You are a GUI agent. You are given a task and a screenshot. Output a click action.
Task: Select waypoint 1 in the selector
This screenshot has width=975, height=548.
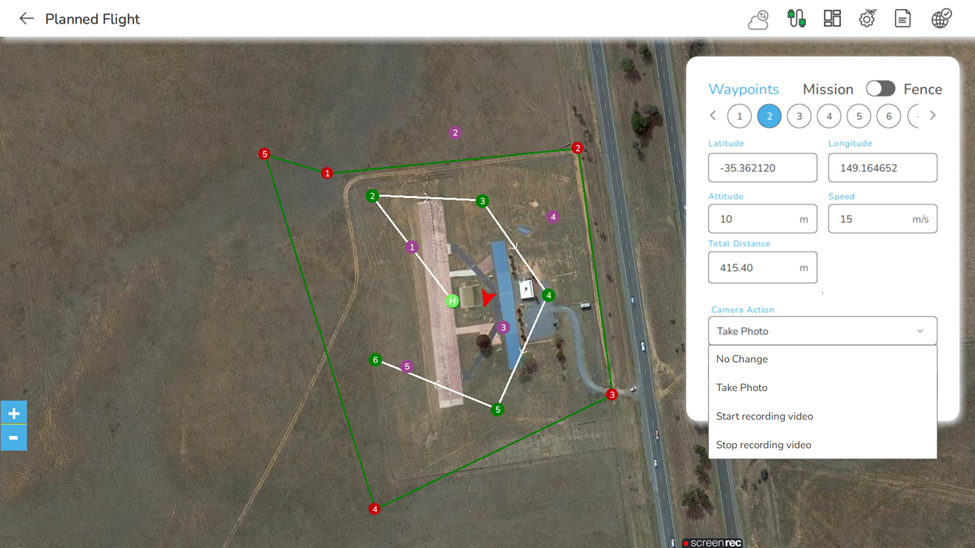(739, 116)
